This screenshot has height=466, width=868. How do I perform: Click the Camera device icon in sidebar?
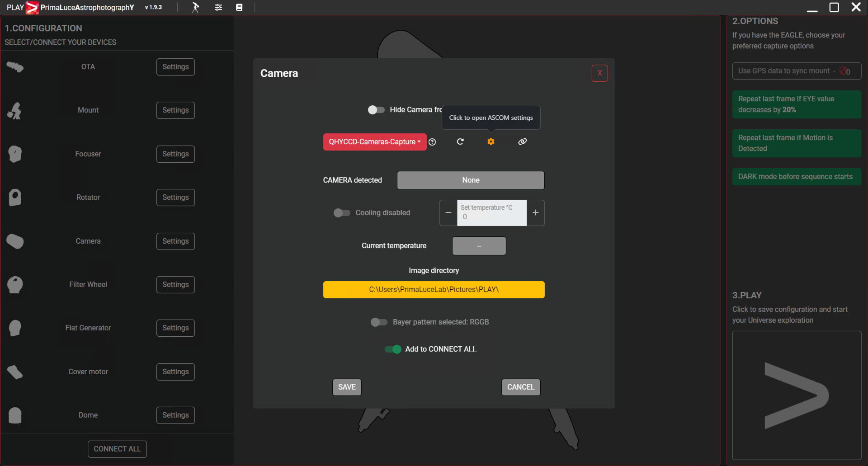(x=15, y=241)
